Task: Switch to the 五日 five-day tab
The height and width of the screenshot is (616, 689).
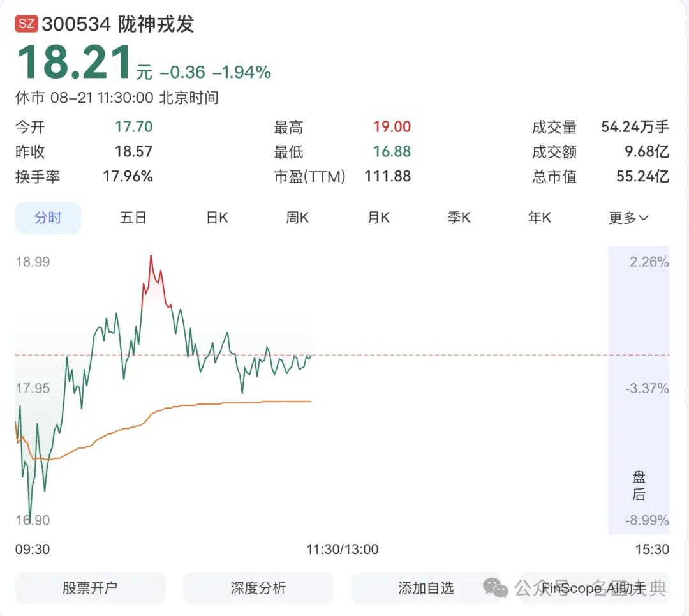Action: pos(133,218)
